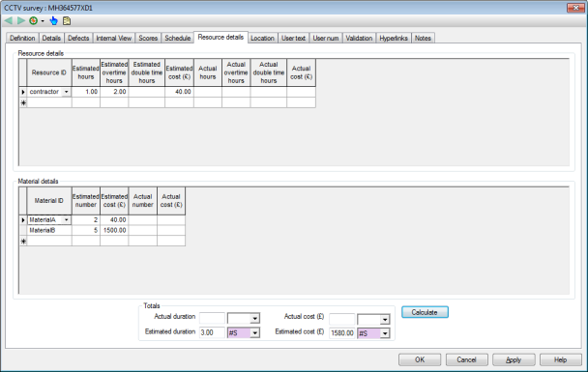
Task: Open the dropdown arrow beside the target icon
Action: 43,21
